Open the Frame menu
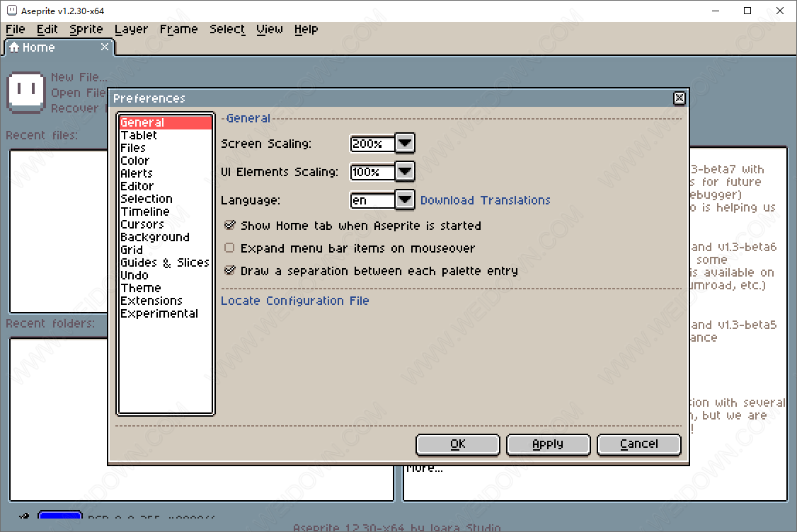 [178, 30]
